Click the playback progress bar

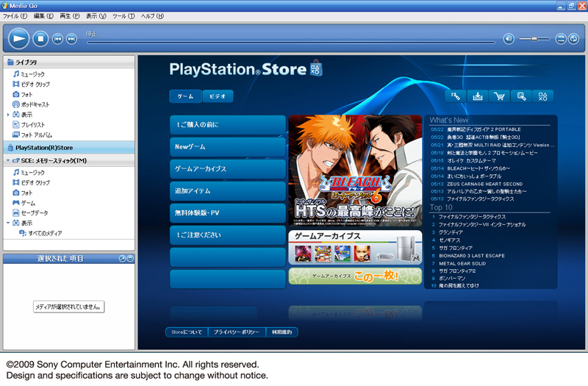coord(290,43)
